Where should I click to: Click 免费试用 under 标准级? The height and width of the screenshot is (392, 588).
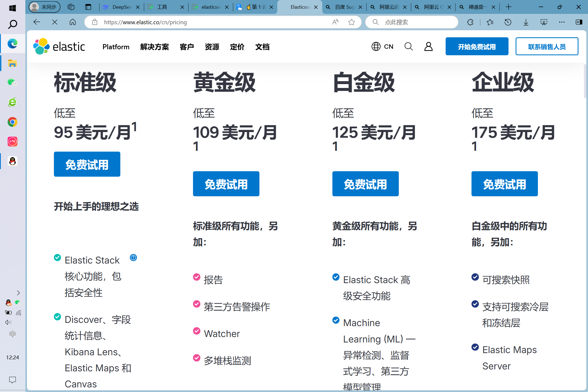(x=87, y=164)
